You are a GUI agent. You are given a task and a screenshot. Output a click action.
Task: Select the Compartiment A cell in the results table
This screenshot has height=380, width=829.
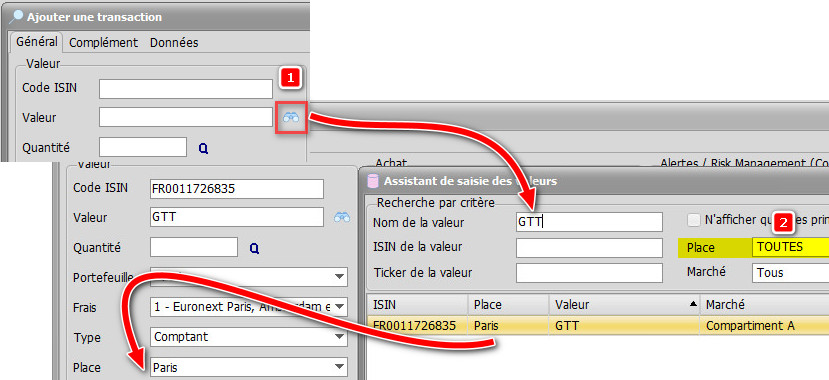[x=764, y=326]
